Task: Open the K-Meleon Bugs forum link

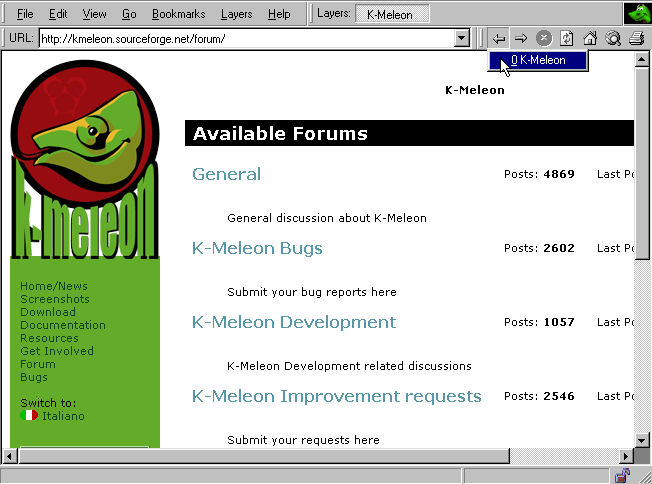Action: [257, 248]
